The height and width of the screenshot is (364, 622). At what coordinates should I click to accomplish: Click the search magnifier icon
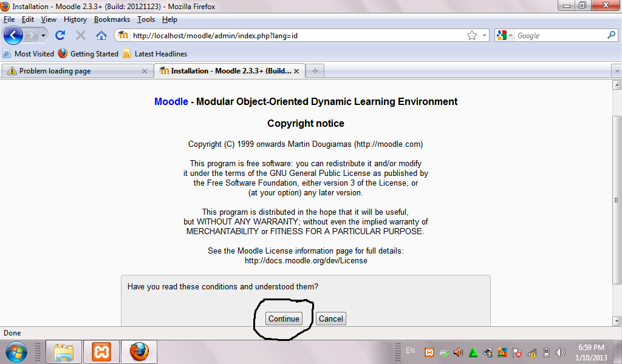[611, 35]
